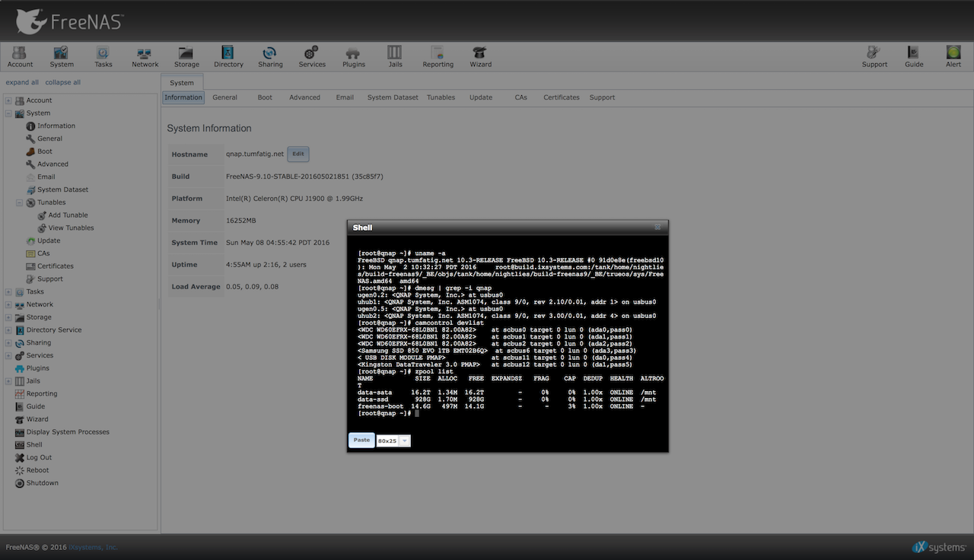Switch to the System Dataset tab
Screen dimensions: 974x560
(x=393, y=97)
